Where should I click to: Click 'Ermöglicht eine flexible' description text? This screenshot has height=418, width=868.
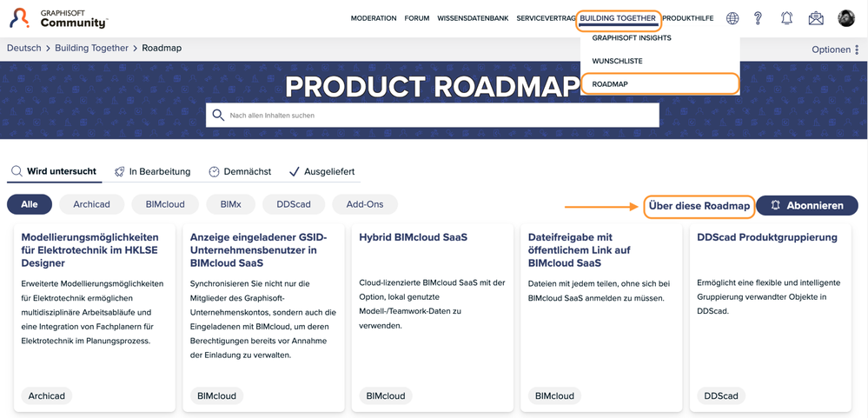pos(769,296)
